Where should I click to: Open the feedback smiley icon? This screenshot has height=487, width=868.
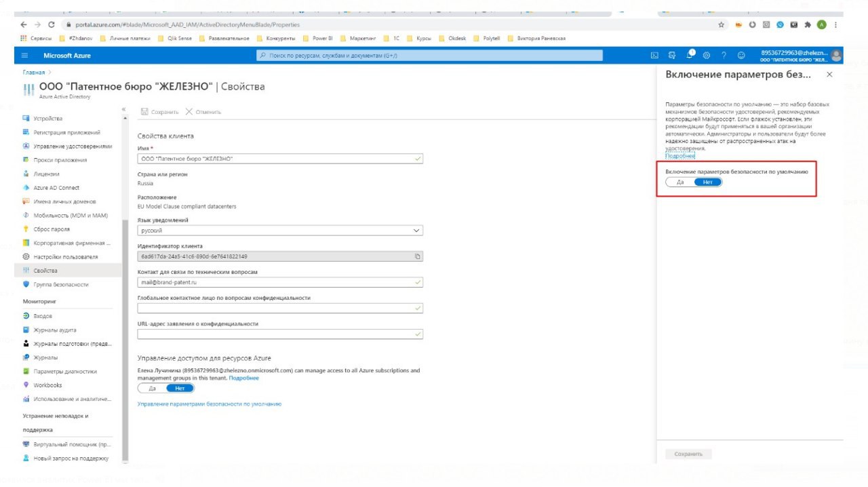741,56
